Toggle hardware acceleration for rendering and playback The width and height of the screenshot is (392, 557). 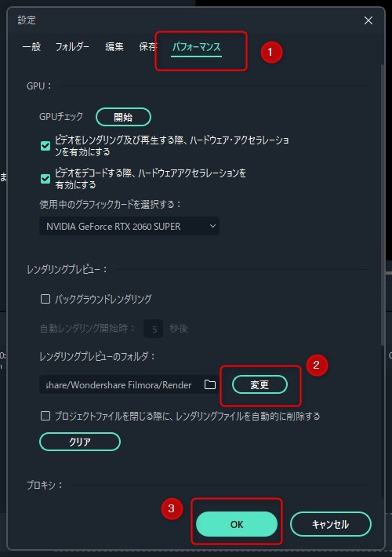tap(45, 146)
